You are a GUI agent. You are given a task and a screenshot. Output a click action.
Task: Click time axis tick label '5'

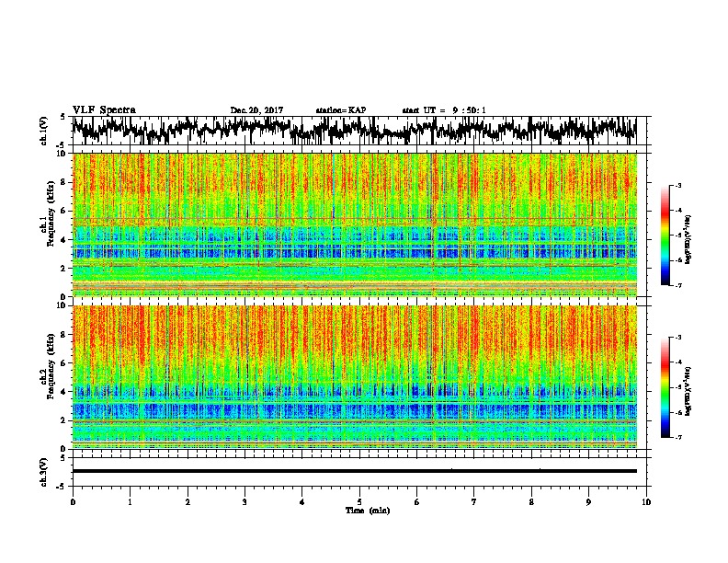(359, 502)
